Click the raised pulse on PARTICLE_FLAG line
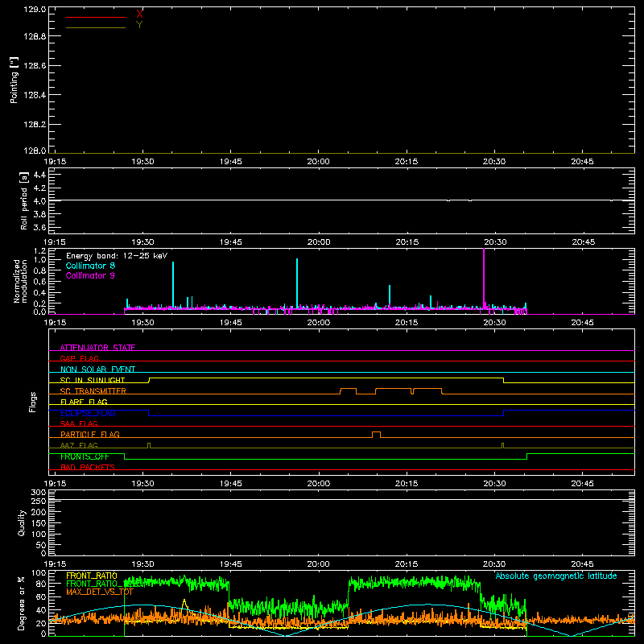Image resolution: width=644 pixels, height=644 pixels. tap(376, 435)
